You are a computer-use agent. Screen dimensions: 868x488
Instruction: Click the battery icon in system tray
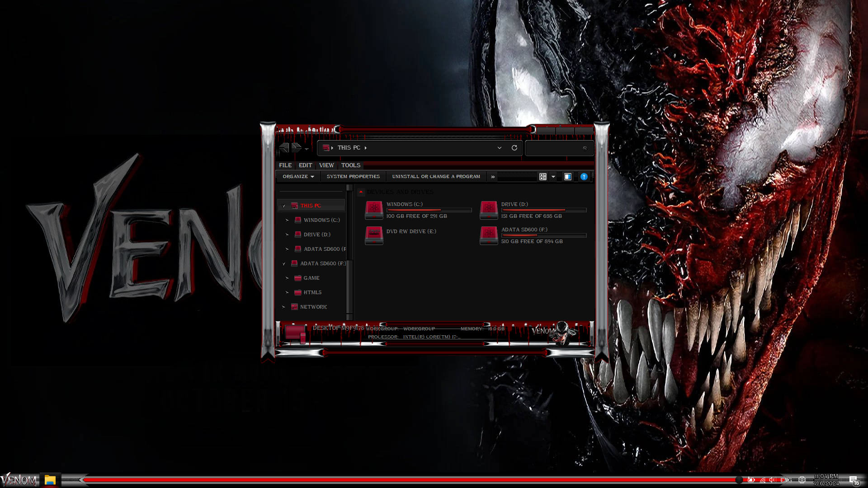751,480
